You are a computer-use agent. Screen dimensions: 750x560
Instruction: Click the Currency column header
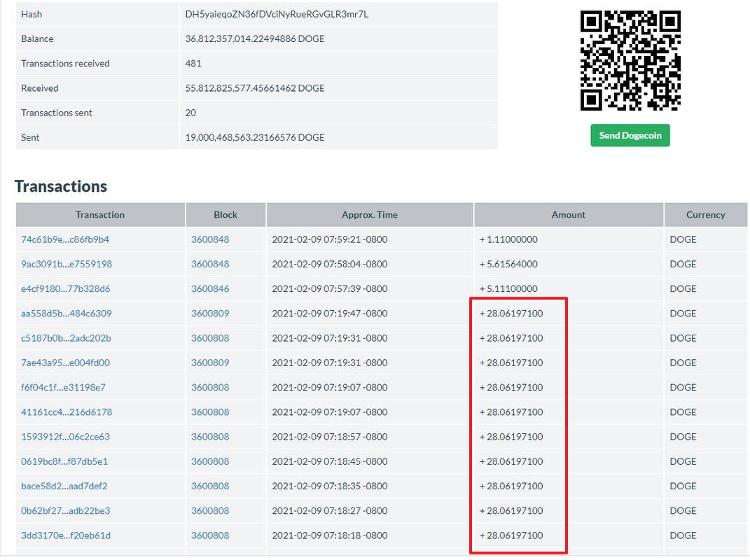point(706,215)
